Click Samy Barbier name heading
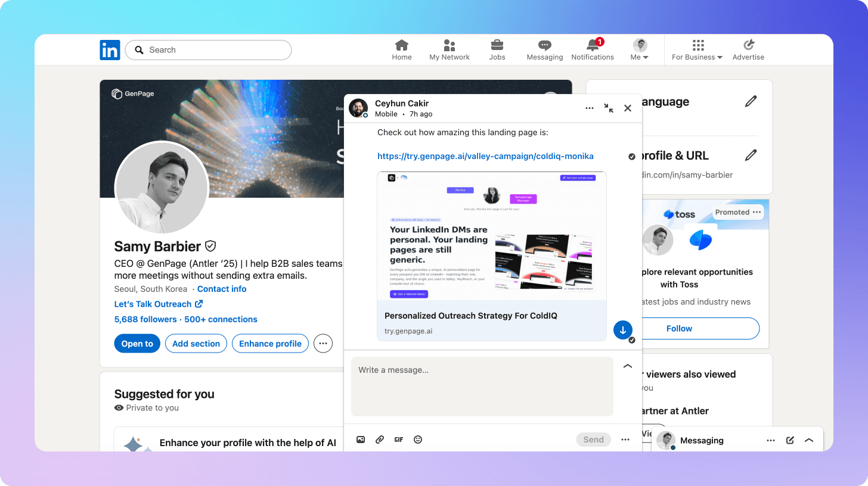Viewport: 868px width, 486px height. coord(157,247)
